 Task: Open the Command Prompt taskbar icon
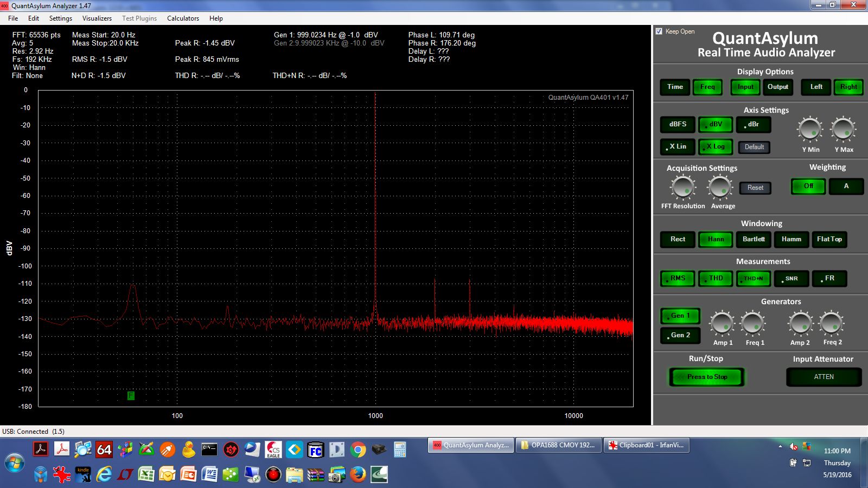[209, 450]
